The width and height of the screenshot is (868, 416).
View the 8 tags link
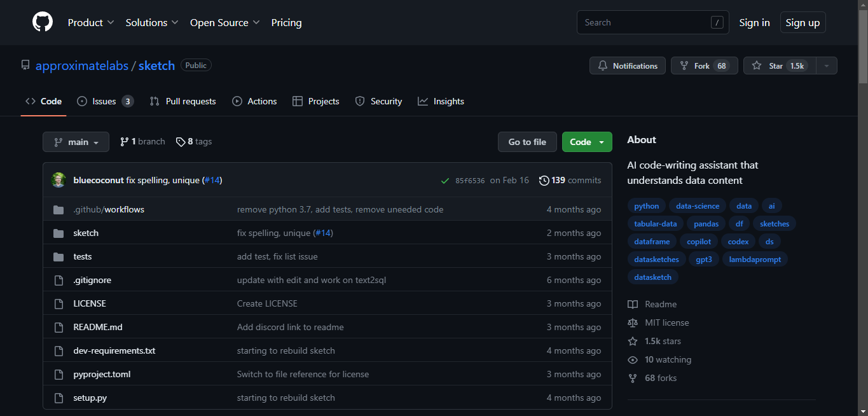click(x=194, y=141)
